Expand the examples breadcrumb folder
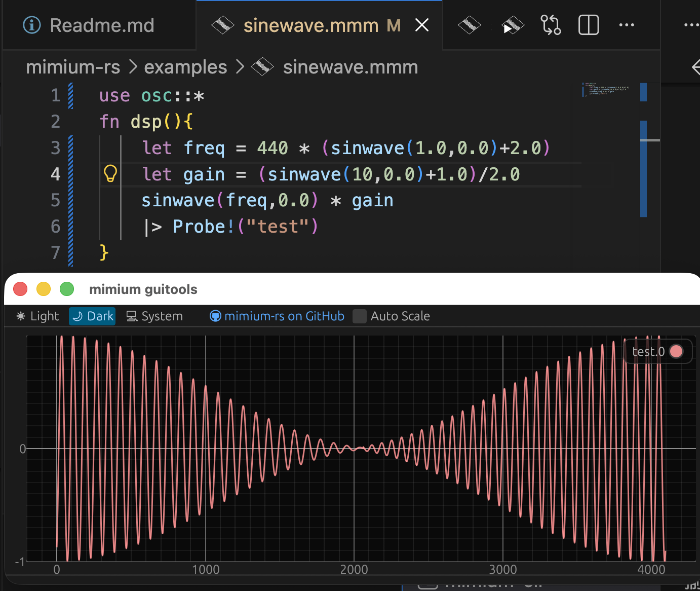This screenshot has width=700, height=591. coord(185,67)
